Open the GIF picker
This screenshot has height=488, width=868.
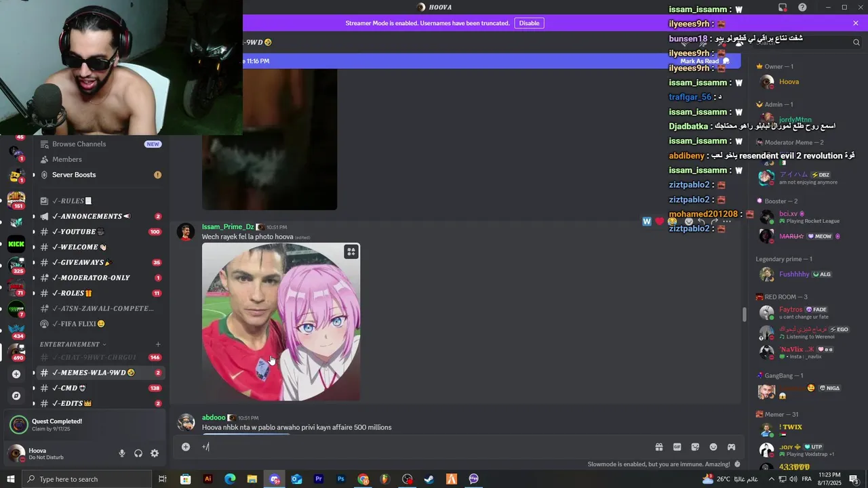click(677, 447)
